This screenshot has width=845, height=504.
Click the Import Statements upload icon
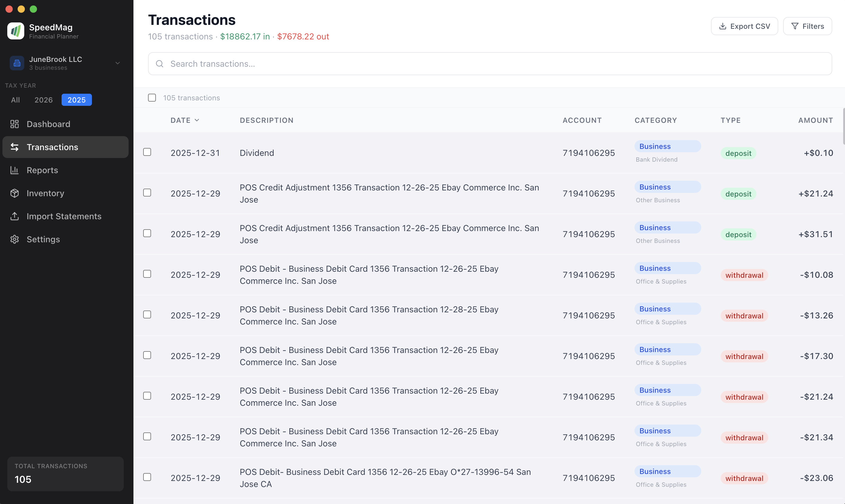tap(14, 216)
